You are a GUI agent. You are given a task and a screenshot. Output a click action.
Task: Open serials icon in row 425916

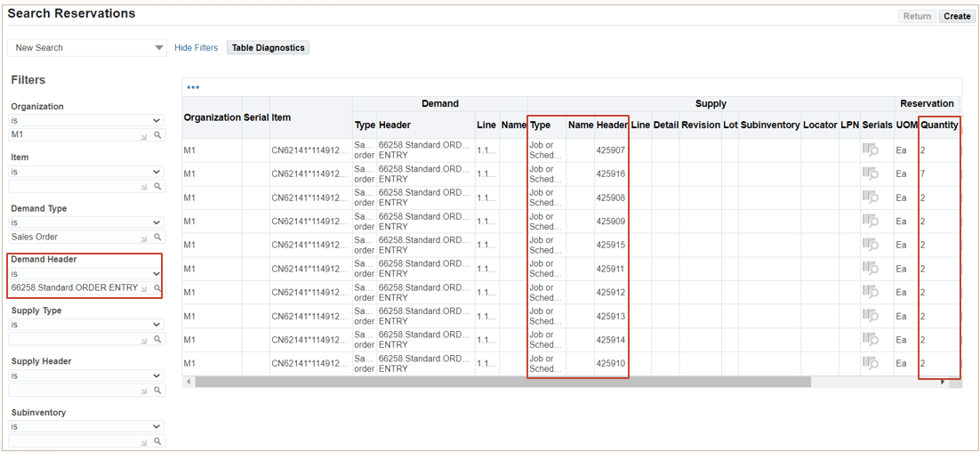click(x=870, y=174)
